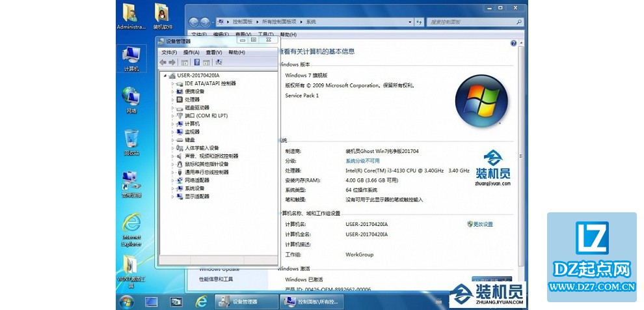644x310 pixels.
Task: Select the Internet Explorer desktop icon
Action: (131, 230)
